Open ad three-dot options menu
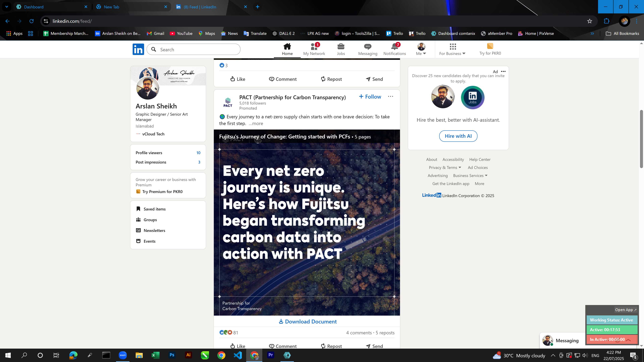The image size is (644, 362). (503, 71)
